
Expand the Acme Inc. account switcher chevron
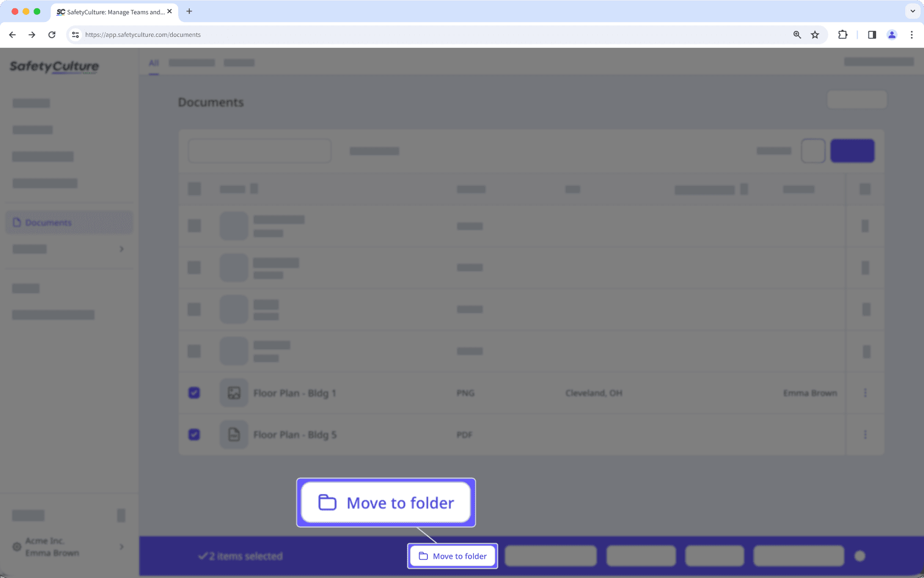[122, 547]
